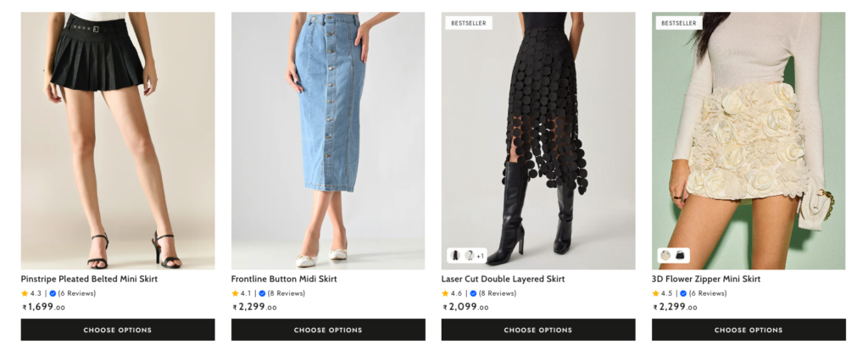Screen dimensions: 868x350
Task: Open the Frontline Button Midi Skirt title link
Action: pos(284,279)
